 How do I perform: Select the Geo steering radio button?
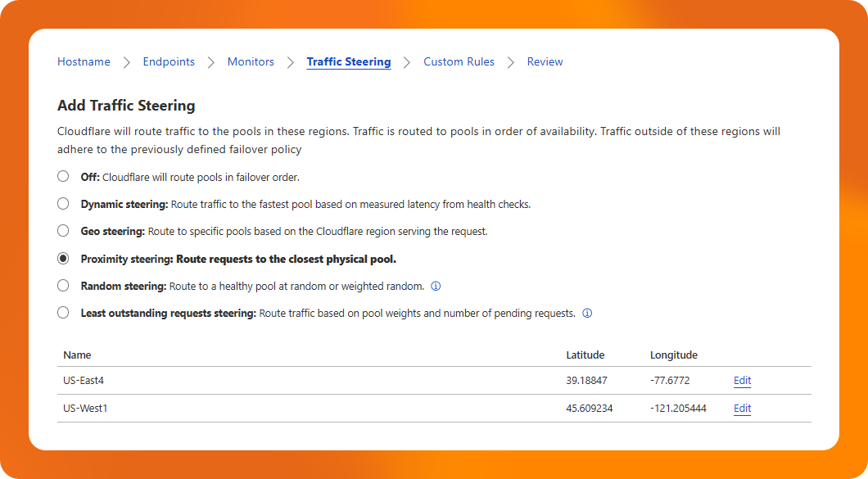click(x=63, y=231)
